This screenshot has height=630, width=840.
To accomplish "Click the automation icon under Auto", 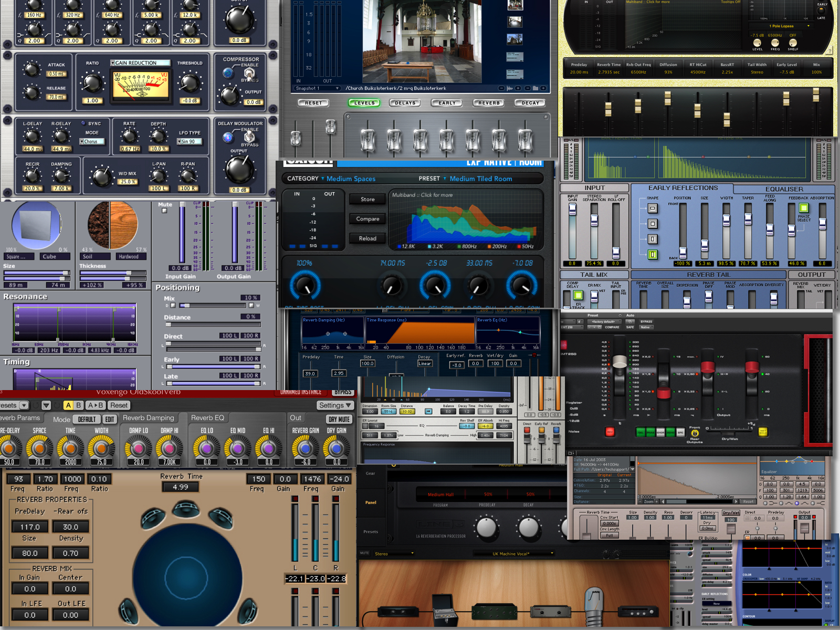I will click(630, 321).
